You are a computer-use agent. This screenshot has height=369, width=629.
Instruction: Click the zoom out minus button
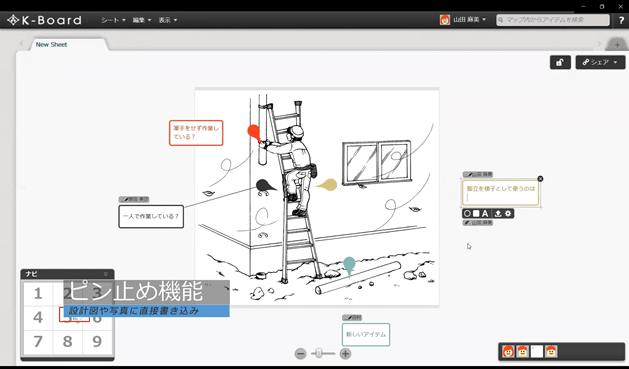(300, 353)
